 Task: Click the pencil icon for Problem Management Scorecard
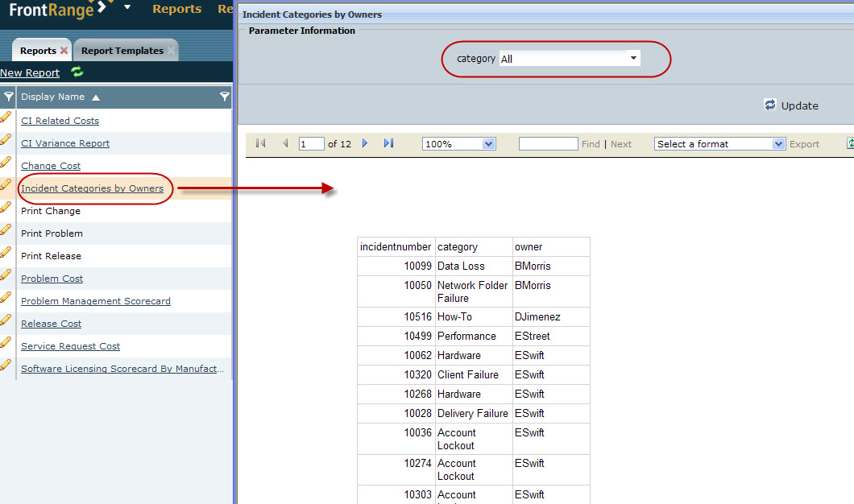point(6,298)
